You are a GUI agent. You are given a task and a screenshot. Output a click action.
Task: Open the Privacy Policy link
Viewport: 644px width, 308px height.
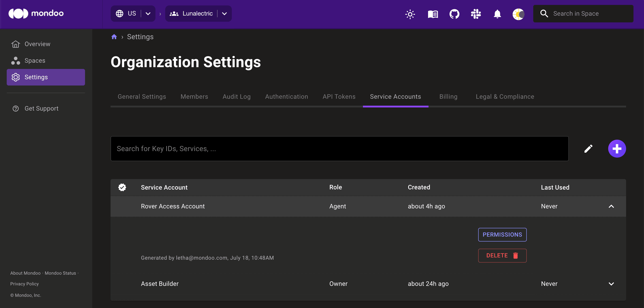tap(24, 284)
